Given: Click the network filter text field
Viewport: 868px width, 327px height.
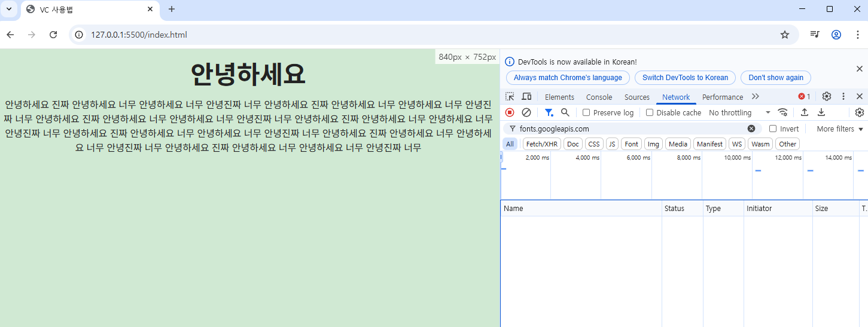Looking at the screenshot, I should click(631, 129).
